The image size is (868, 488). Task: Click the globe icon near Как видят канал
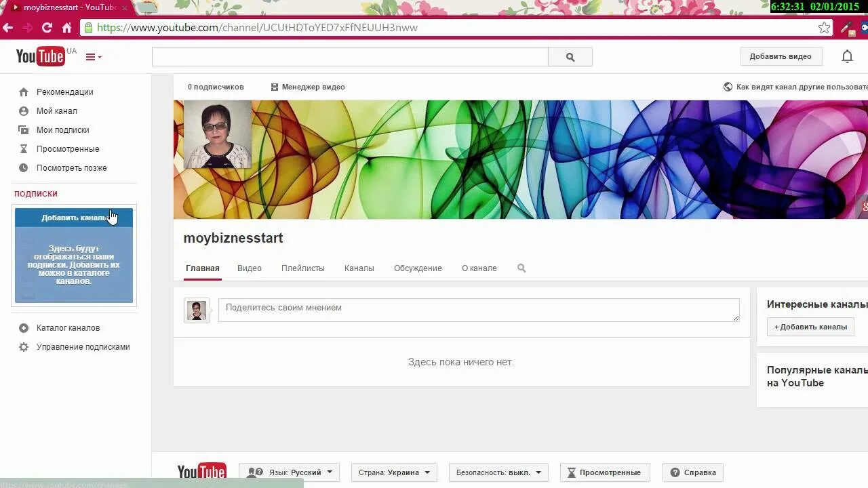pos(728,87)
